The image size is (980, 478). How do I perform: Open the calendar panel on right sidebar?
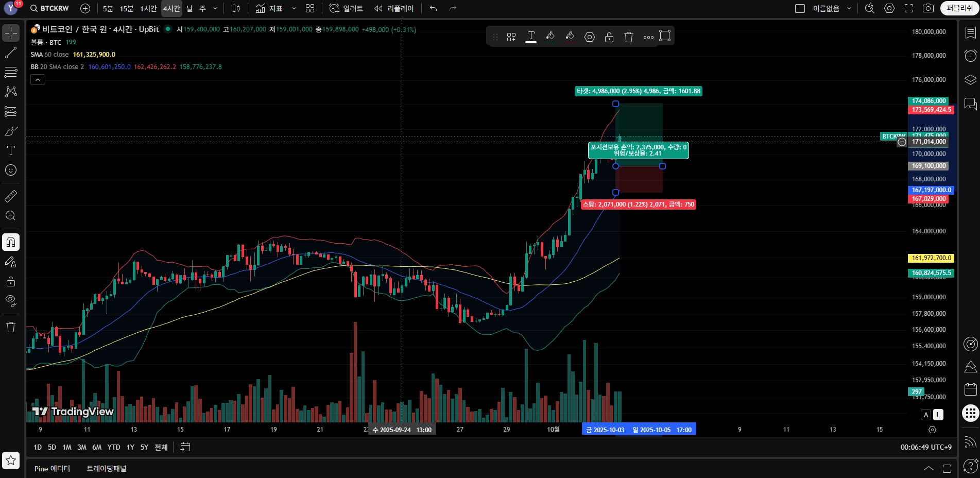pos(970,389)
